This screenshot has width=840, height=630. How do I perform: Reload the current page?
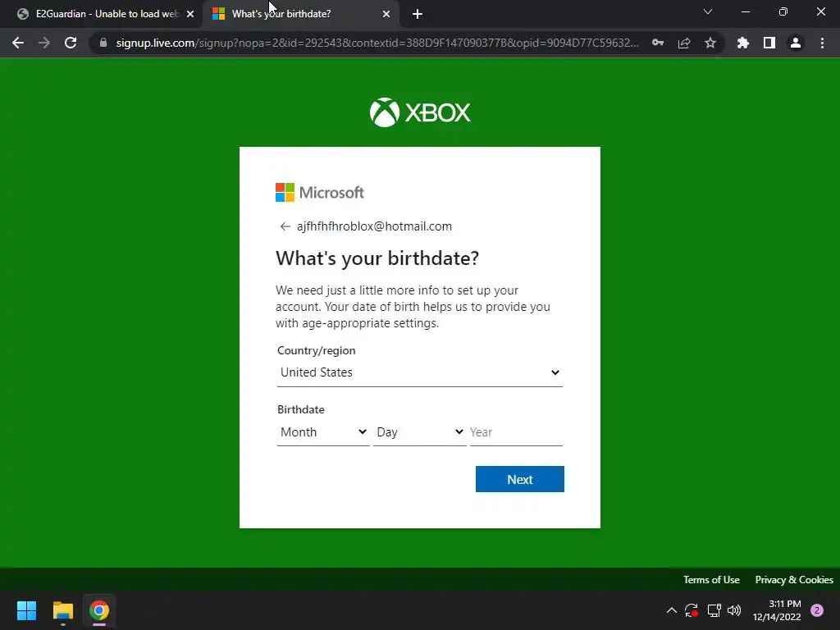(71, 43)
